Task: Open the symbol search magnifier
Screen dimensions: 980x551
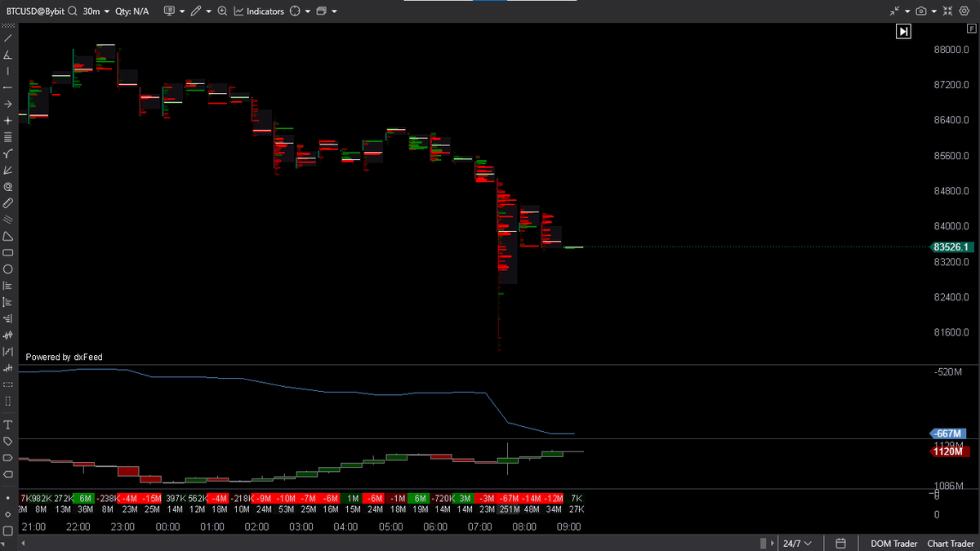Action: click(x=72, y=11)
